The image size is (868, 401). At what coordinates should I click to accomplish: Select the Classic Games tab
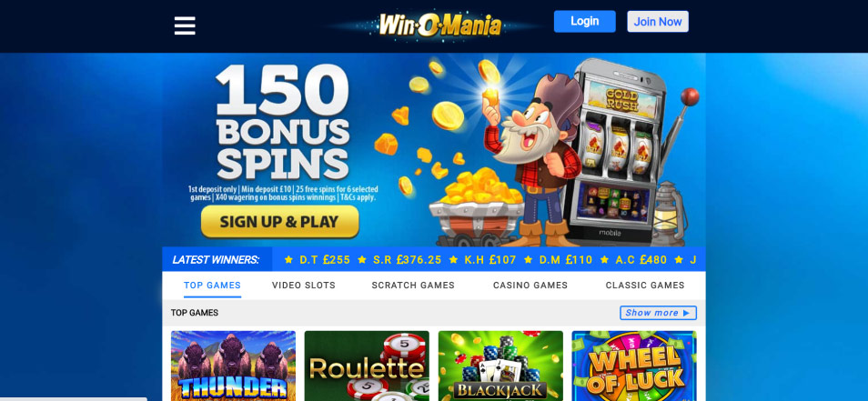coord(645,286)
